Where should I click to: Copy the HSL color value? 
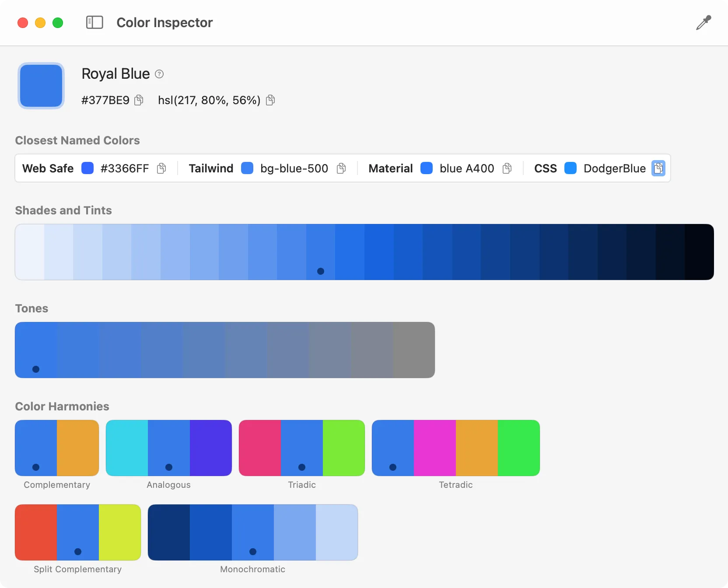point(270,100)
